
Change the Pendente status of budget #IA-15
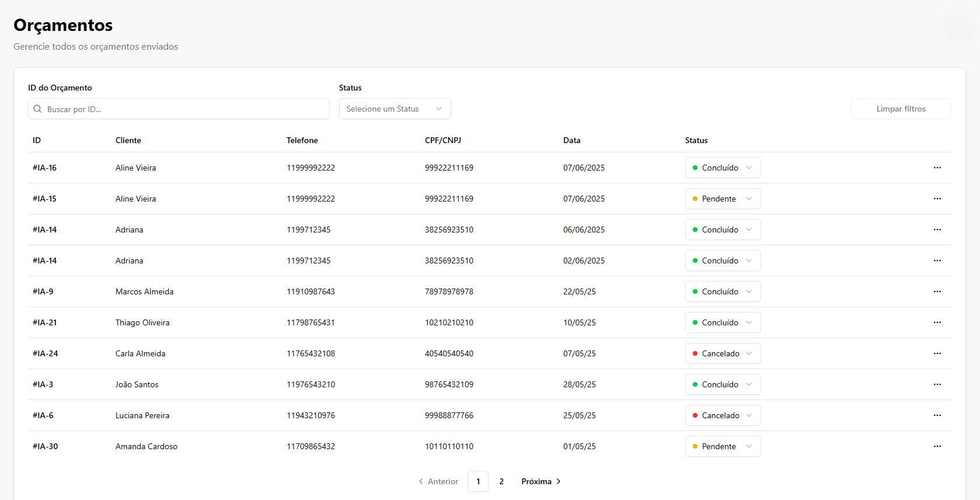(723, 199)
